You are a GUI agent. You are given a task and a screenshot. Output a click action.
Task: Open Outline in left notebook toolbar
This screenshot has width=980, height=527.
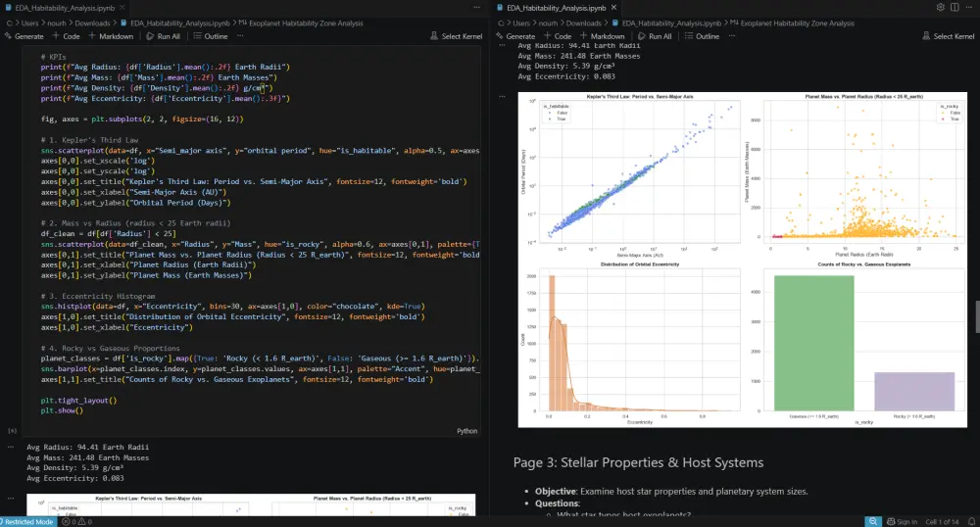click(211, 36)
